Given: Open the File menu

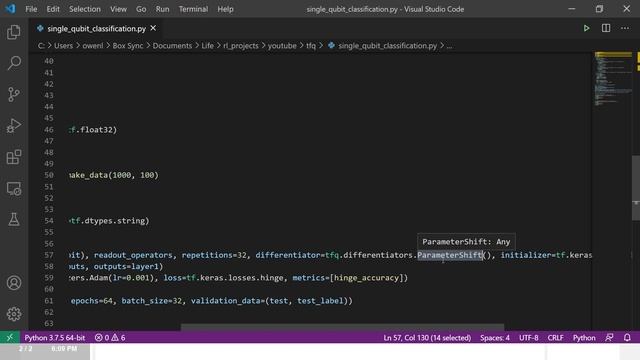Looking at the screenshot, I should (31, 9).
